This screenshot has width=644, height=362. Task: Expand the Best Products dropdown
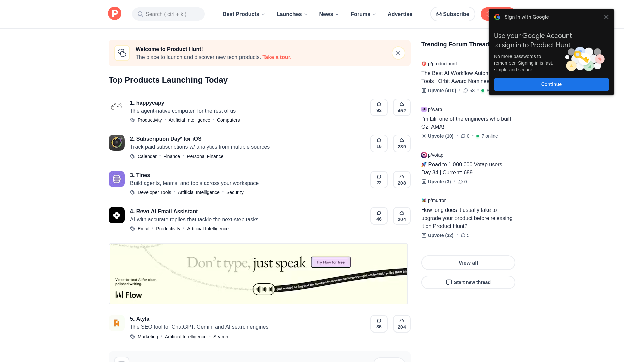pyautogui.click(x=244, y=14)
